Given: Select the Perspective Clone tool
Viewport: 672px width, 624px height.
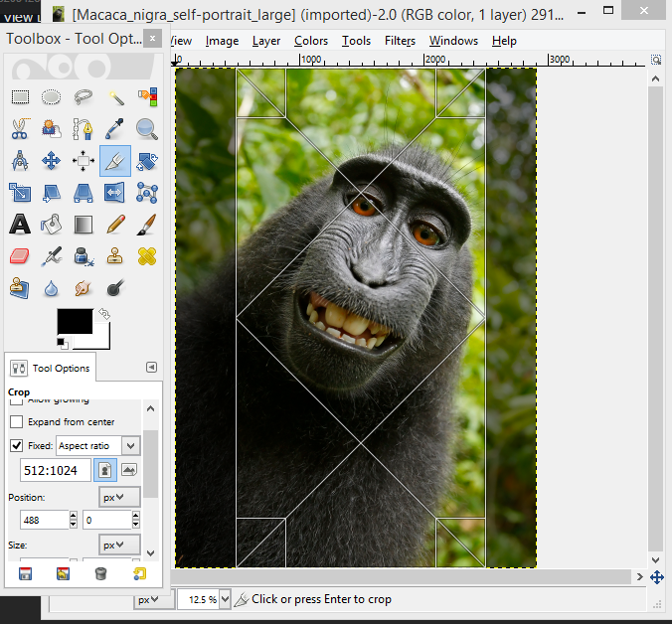Looking at the screenshot, I should [20, 288].
